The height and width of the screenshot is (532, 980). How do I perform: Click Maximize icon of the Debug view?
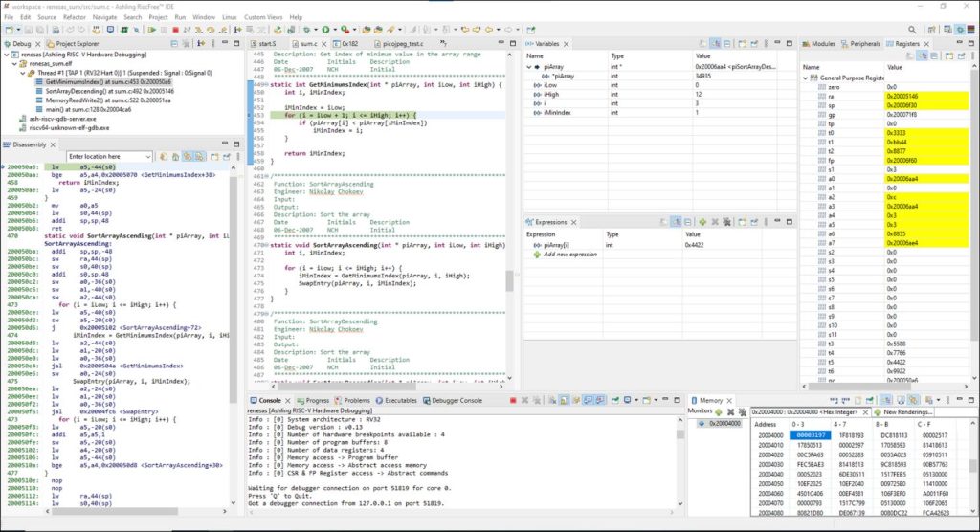click(236, 43)
